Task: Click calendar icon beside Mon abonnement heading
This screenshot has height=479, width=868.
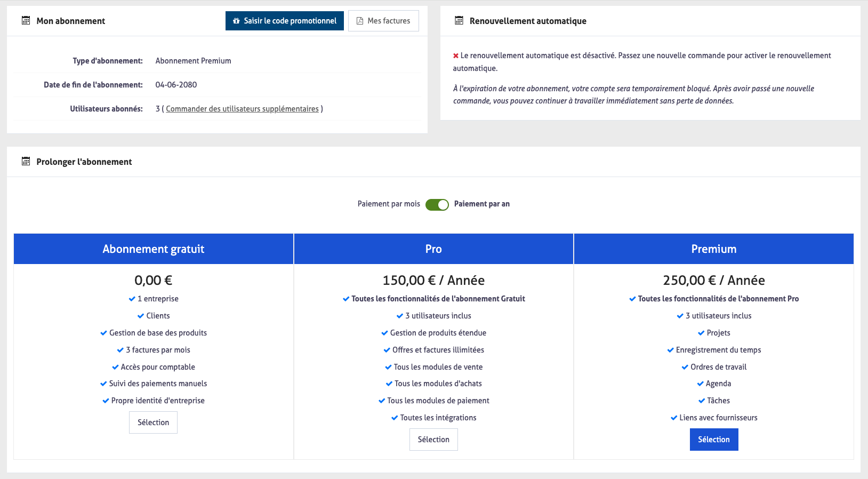Action: [x=26, y=21]
